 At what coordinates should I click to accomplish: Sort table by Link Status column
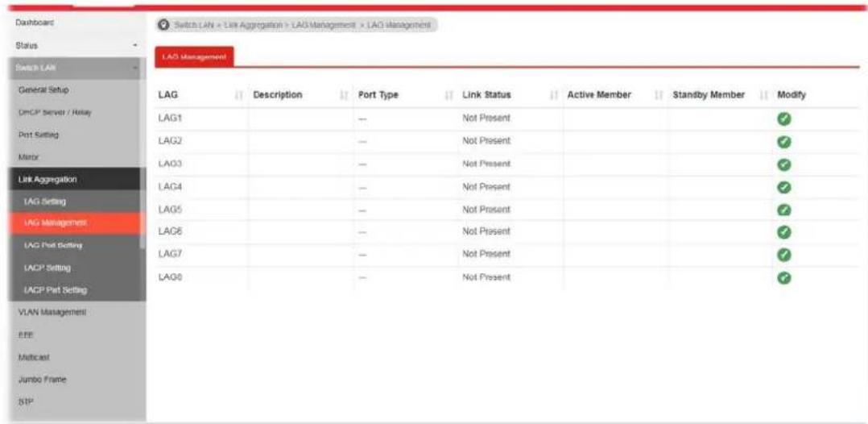click(x=554, y=95)
